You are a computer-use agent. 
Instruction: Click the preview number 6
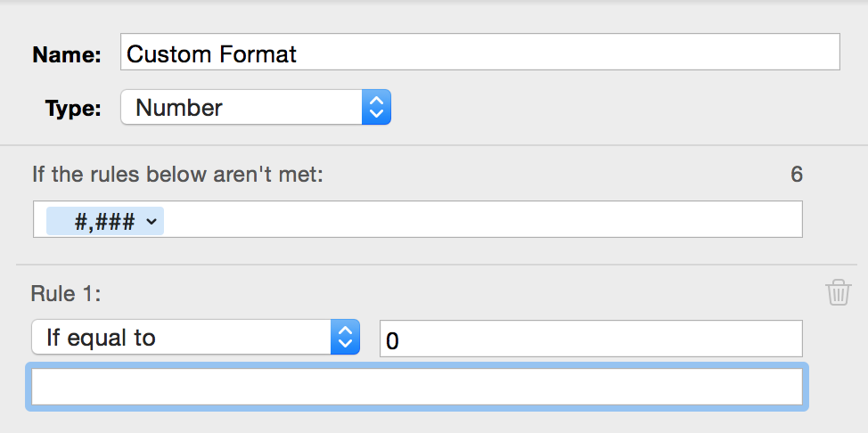click(x=796, y=174)
